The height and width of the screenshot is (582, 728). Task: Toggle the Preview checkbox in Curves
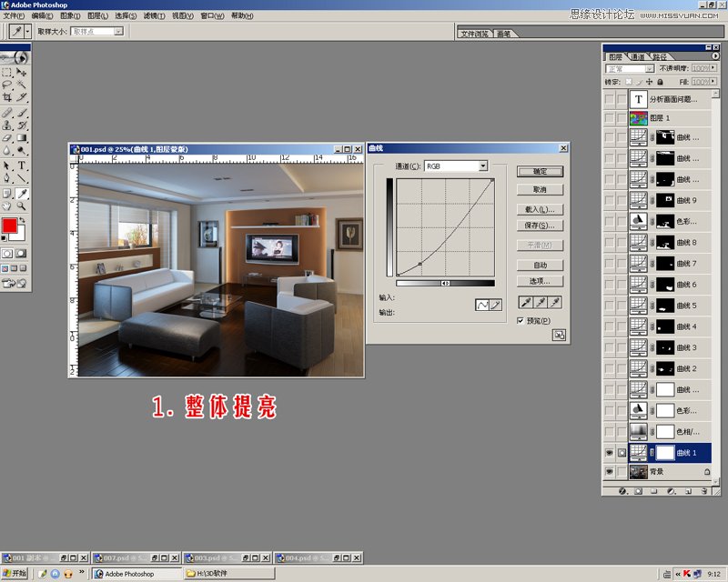521,321
